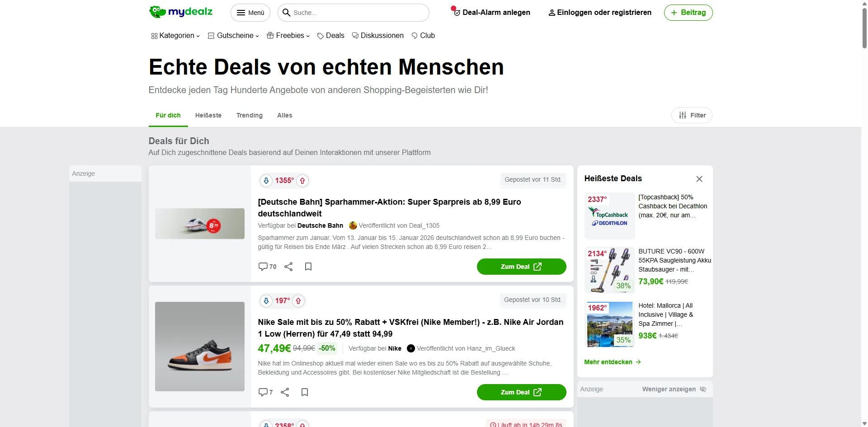Expand the Kategorien dropdown

[175, 36]
